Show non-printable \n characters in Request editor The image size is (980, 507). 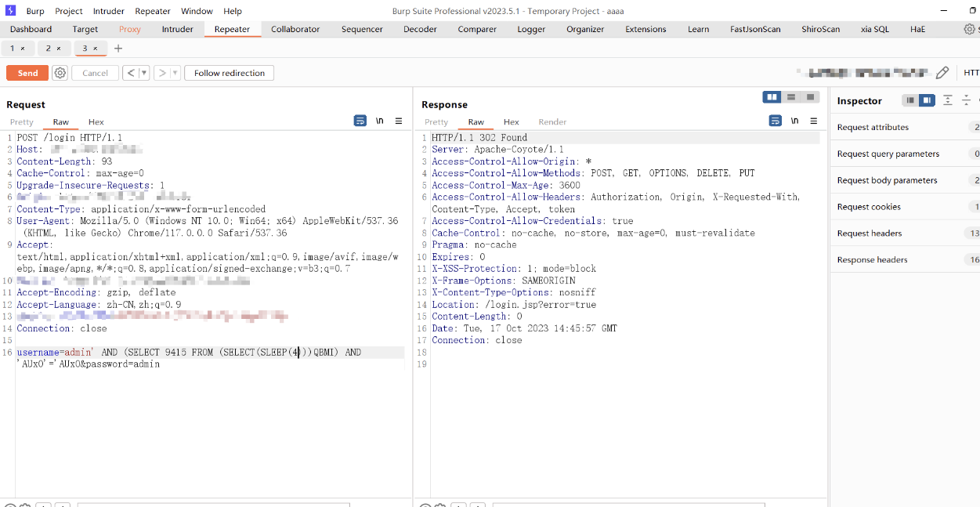380,121
